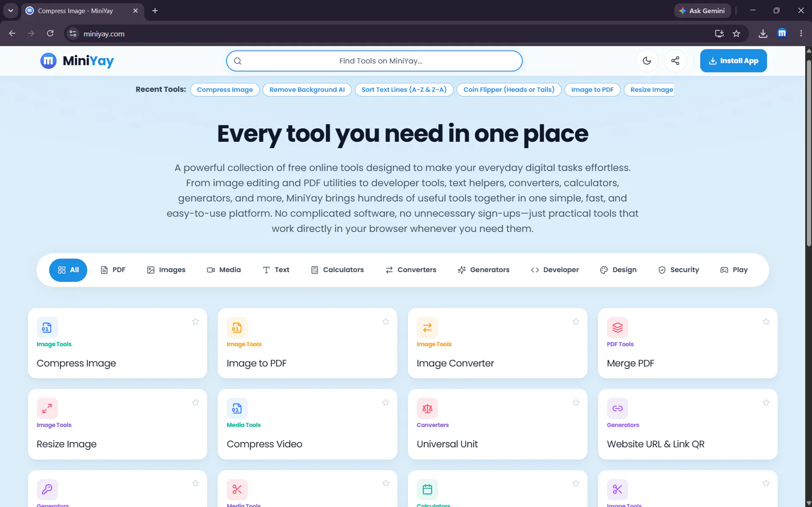
Task: Click the purple scissors Image Tools icon
Action: click(617, 489)
